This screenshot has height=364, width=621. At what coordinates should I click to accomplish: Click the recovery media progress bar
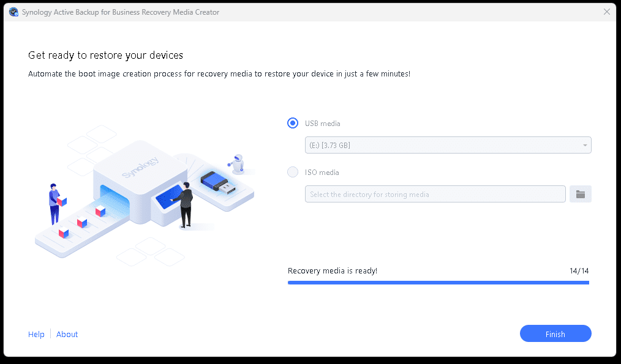(x=438, y=283)
